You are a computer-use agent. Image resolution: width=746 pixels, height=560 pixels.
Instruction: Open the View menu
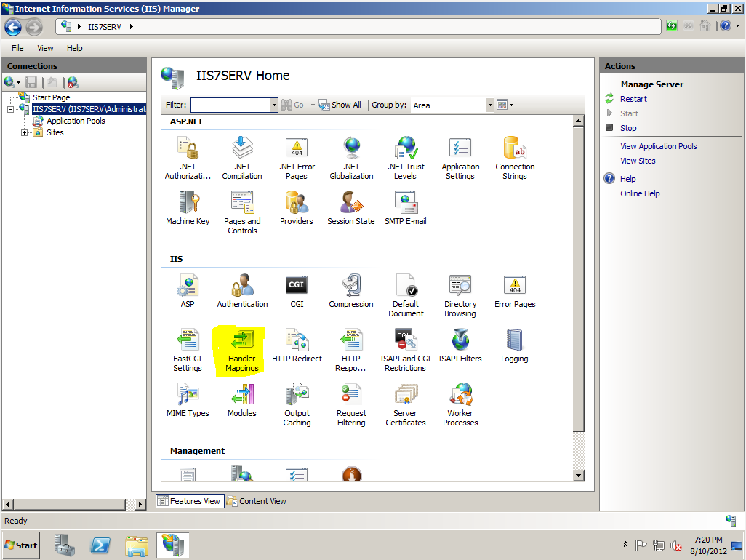pos(45,48)
